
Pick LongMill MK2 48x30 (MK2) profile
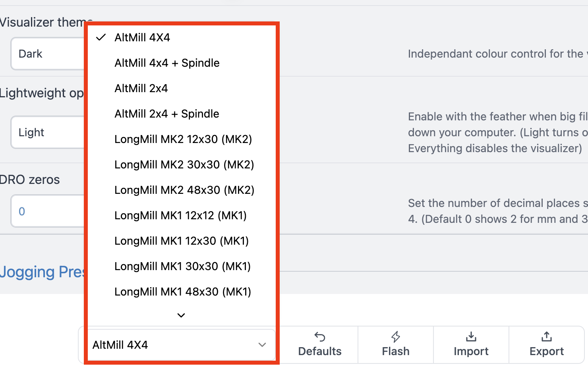(184, 190)
